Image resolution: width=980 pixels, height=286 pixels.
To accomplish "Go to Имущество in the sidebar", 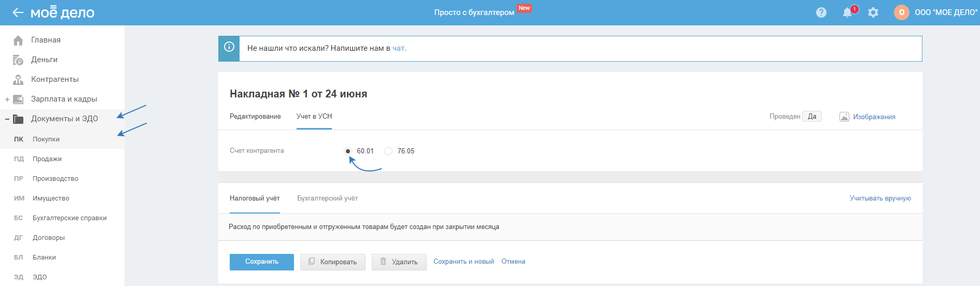I will pos(51,198).
